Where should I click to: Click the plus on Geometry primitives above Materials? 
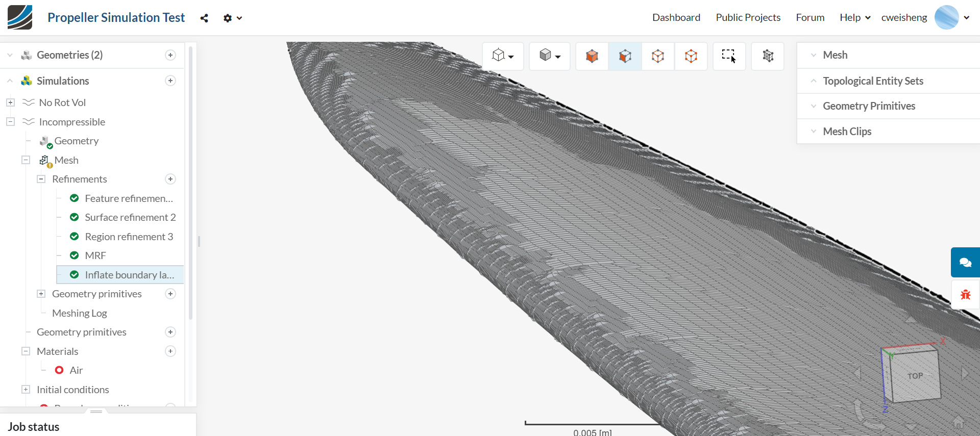point(170,332)
